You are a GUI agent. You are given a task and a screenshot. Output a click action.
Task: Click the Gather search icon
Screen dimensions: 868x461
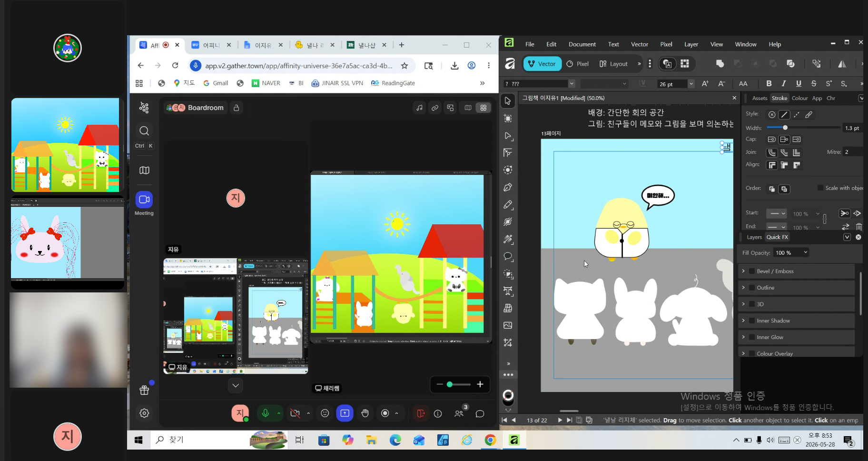click(144, 130)
